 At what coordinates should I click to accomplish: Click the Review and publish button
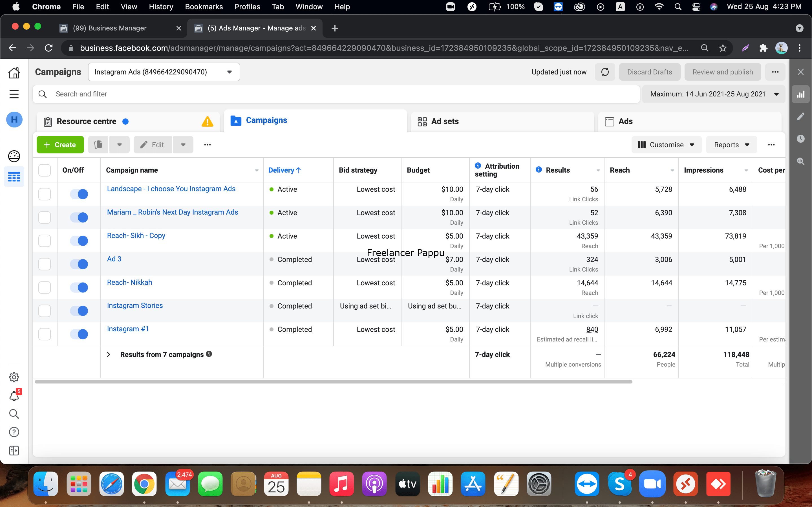point(723,72)
